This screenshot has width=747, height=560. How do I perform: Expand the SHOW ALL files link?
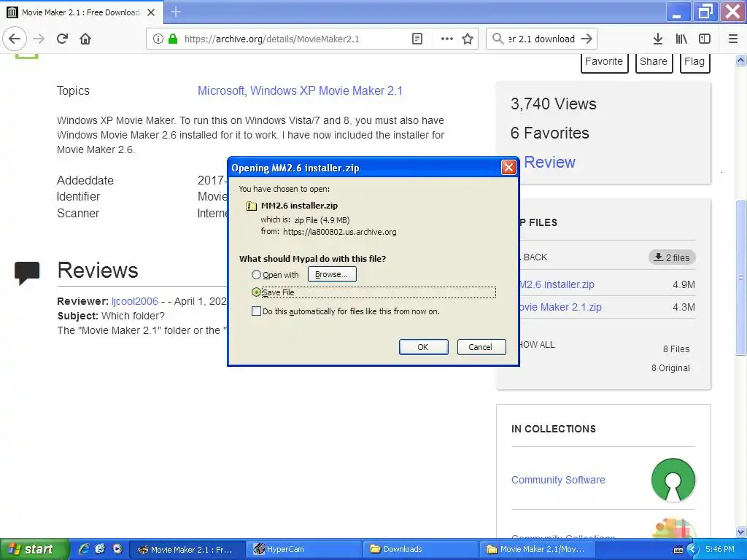(536, 345)
